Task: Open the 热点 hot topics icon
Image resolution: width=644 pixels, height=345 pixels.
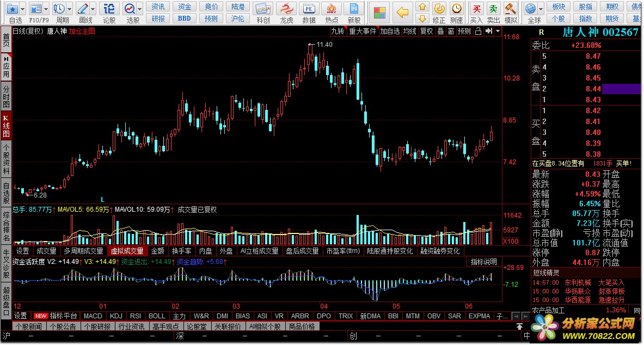Action: pyautogui.click(x=332, y=9)
